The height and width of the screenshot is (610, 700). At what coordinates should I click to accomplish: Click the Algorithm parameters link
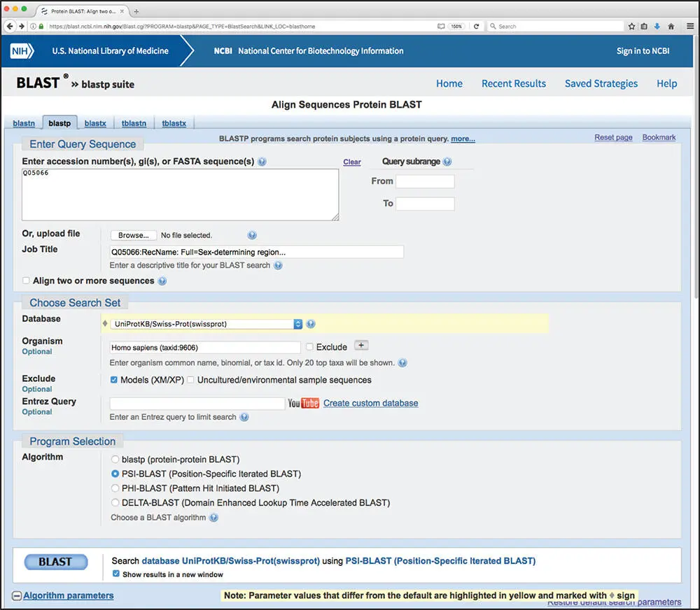pos(69,596)
